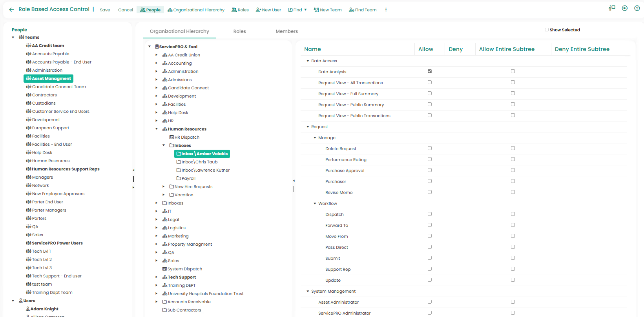Screen dimensions: 644x317
Task: Enable the Show Selected checkbox
Action: [546, 30]
